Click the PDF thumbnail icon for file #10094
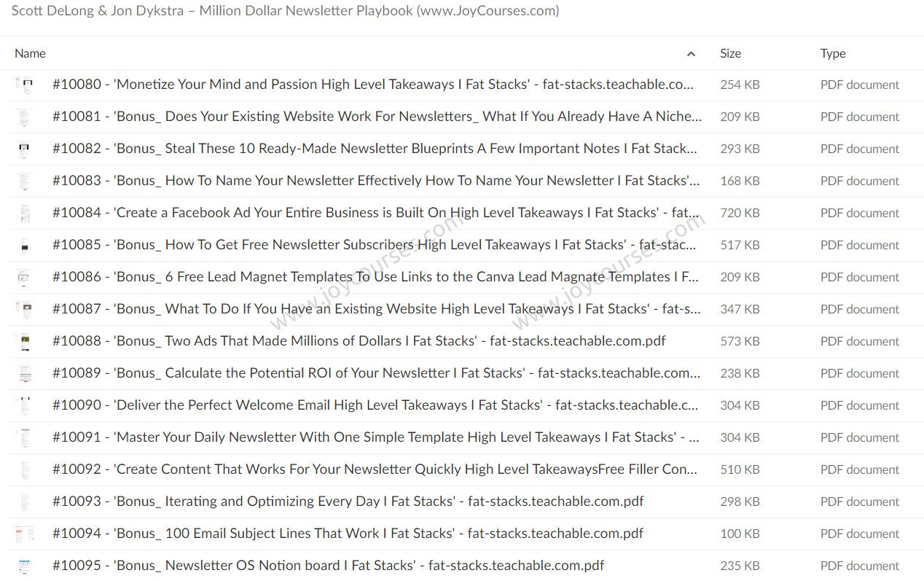924x581 pixels. point(24,534)
